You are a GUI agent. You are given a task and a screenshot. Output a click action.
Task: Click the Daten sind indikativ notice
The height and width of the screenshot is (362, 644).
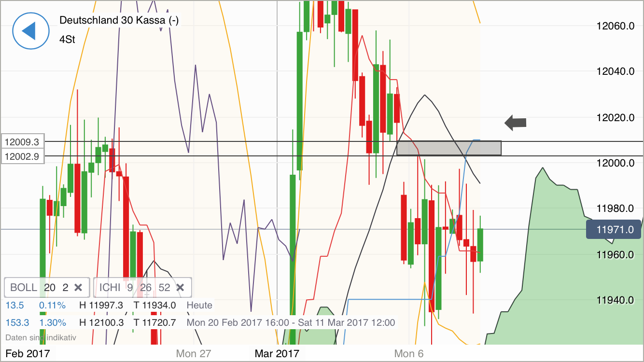[41, 338]
